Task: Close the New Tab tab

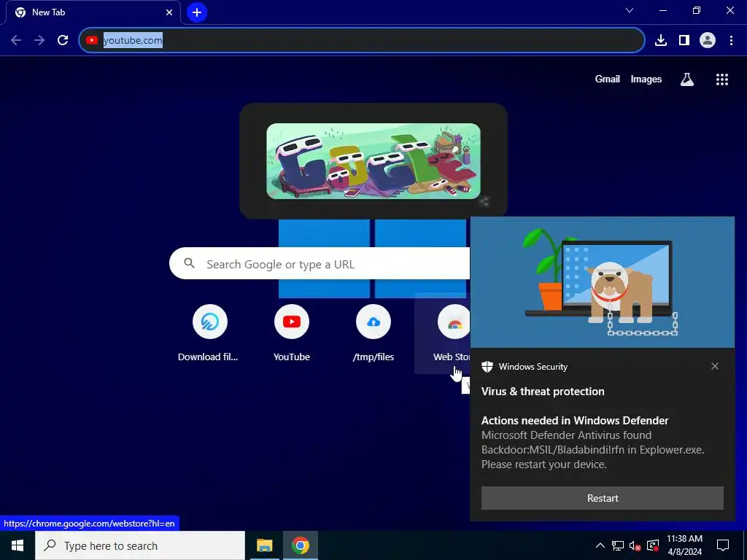Action: click(169, 12)
